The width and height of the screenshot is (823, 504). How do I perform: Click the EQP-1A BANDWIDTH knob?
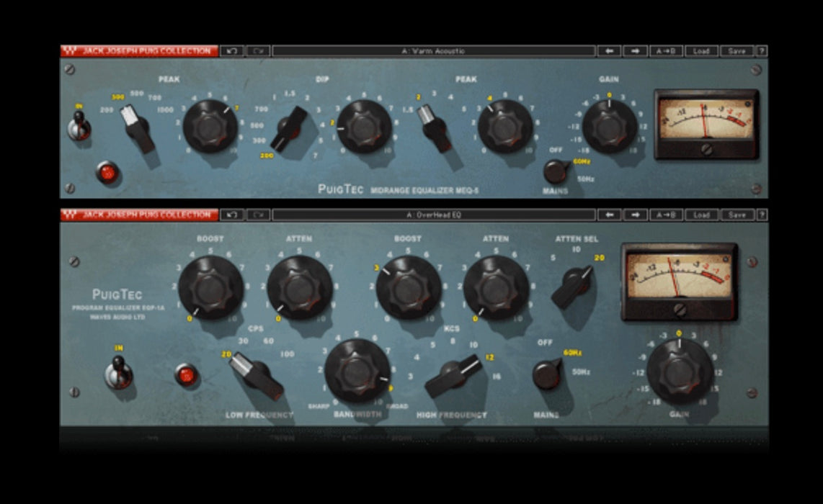pyautogui.click(x=357, y=372)
